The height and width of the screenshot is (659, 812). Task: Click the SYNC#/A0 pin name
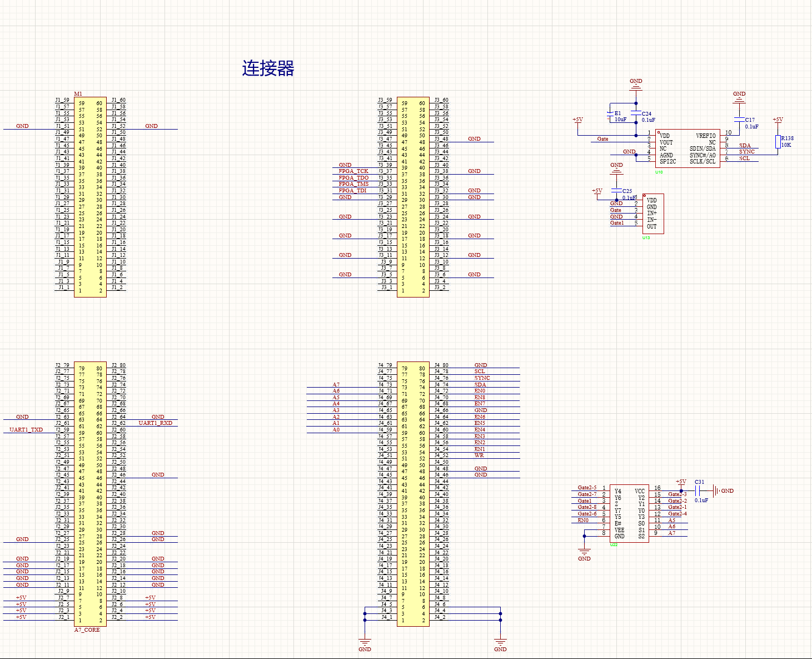pyautogui.click(x=703, y=155)
